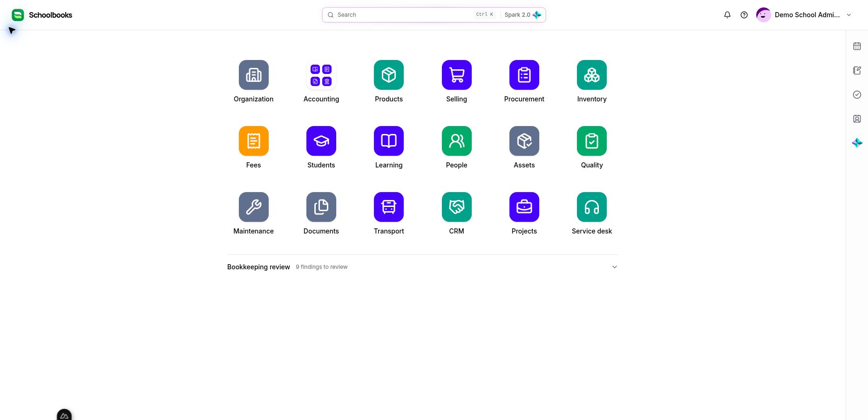Open notifications bell
This screenshot has height=420, width=868.
click(x=727, y=15)
